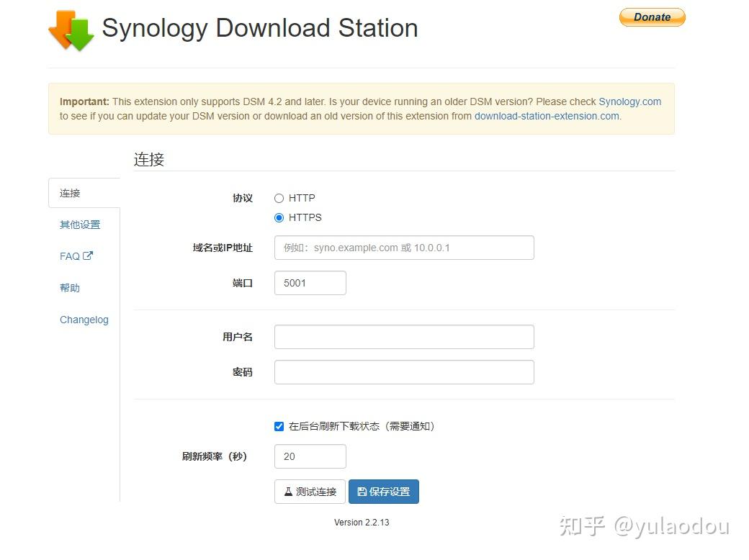Image resolution: width=749 pixels, height=560 pixels.
Task: Open the Changelog page
Action: coord(84,319)
